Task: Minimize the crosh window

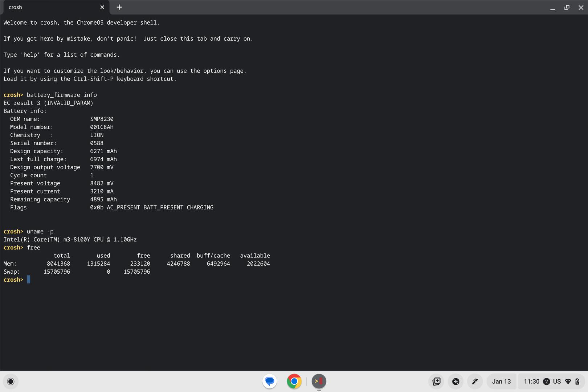Action: point(553,7)
